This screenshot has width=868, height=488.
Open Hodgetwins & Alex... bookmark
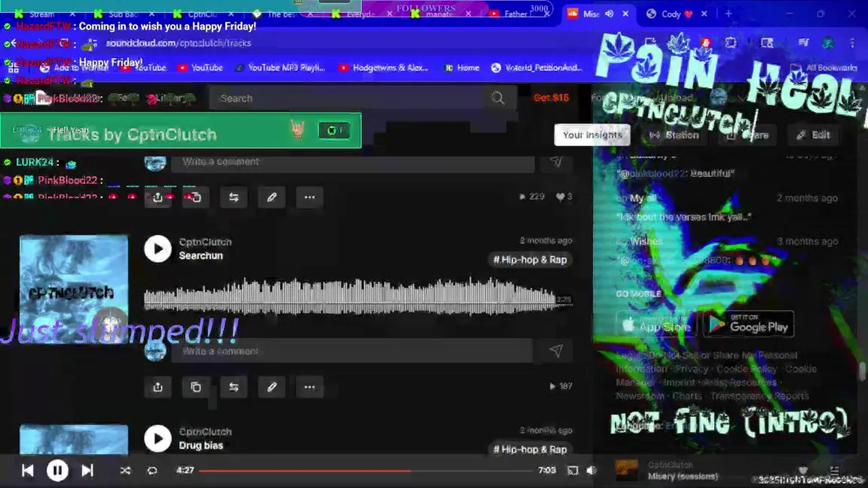(383, 68)
